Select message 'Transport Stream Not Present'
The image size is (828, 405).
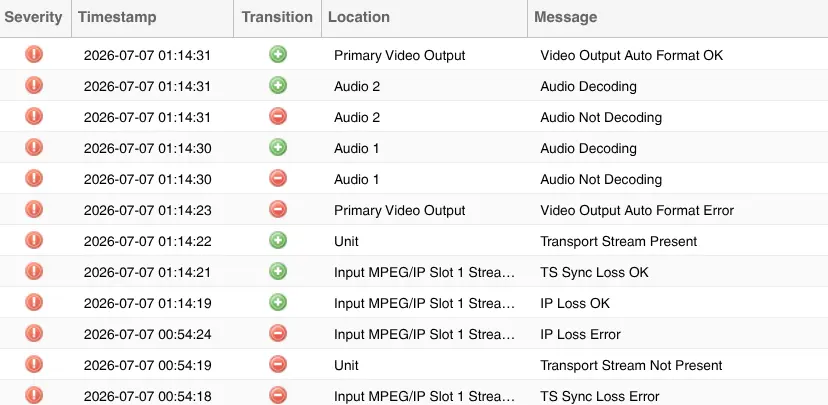coord(631,365)
